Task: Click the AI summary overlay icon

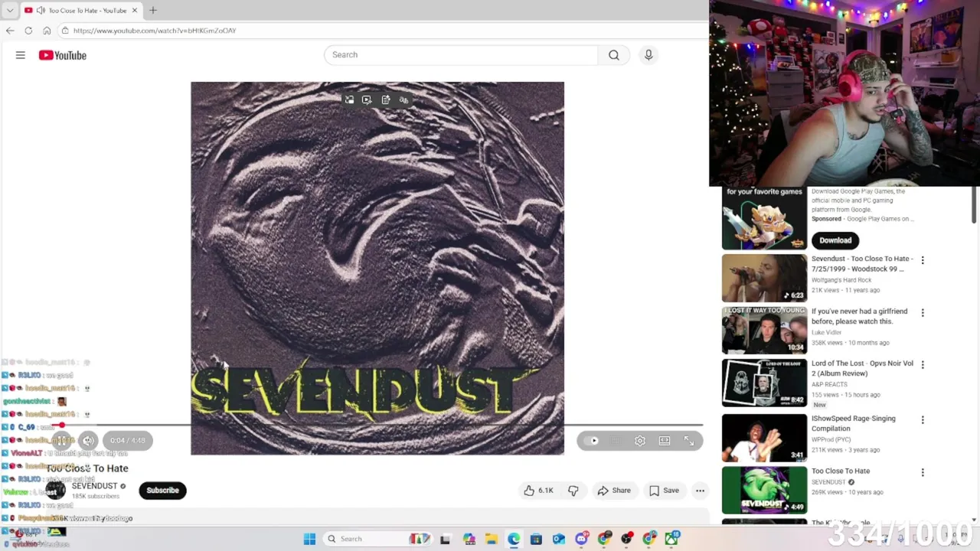Action: point(386,100)
